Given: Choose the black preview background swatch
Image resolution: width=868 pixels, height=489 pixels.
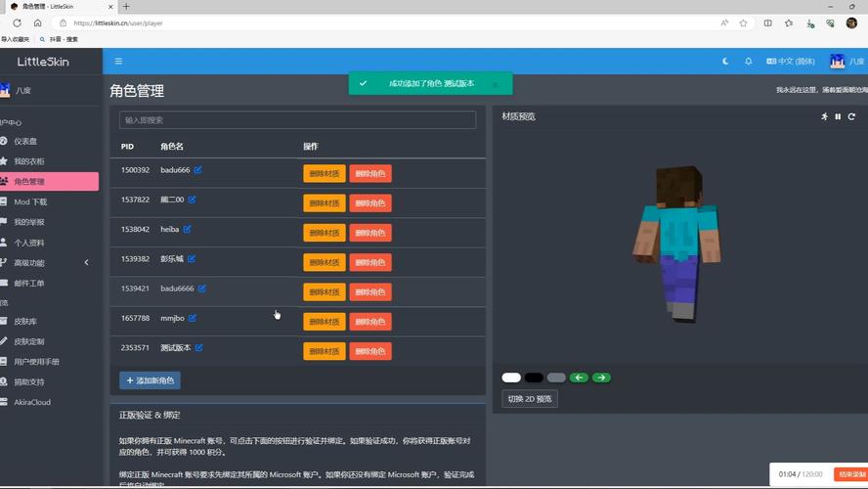Looking at the screenshot, I should [534, 378].
